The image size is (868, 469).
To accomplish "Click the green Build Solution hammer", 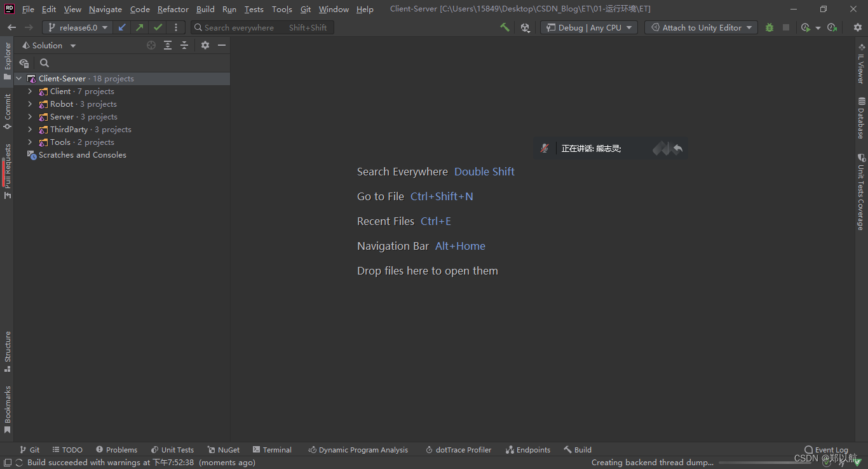I will point(505,27).
